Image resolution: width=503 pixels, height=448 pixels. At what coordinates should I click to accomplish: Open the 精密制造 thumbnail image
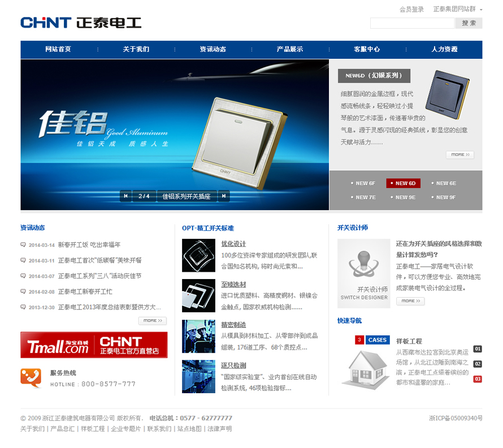point(198,336)
